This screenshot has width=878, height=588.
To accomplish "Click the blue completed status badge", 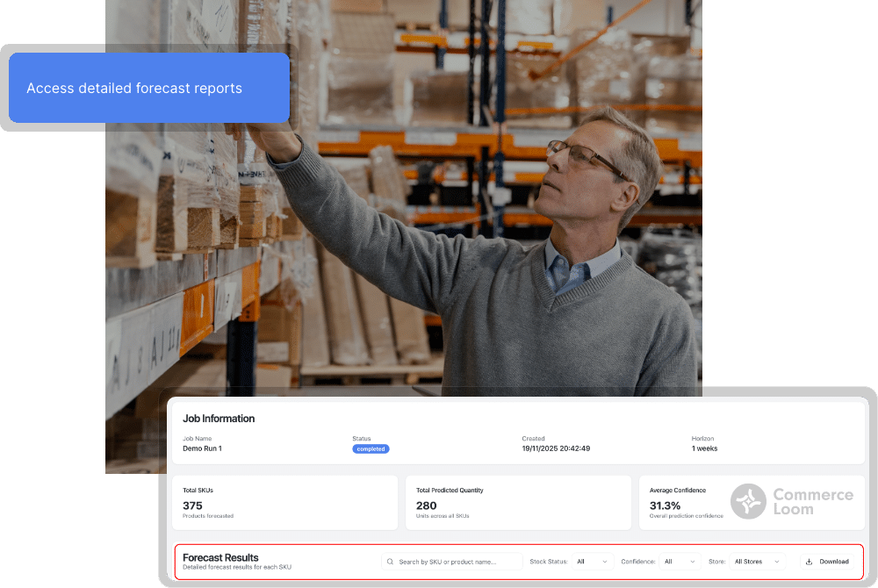I will (371, 448).
